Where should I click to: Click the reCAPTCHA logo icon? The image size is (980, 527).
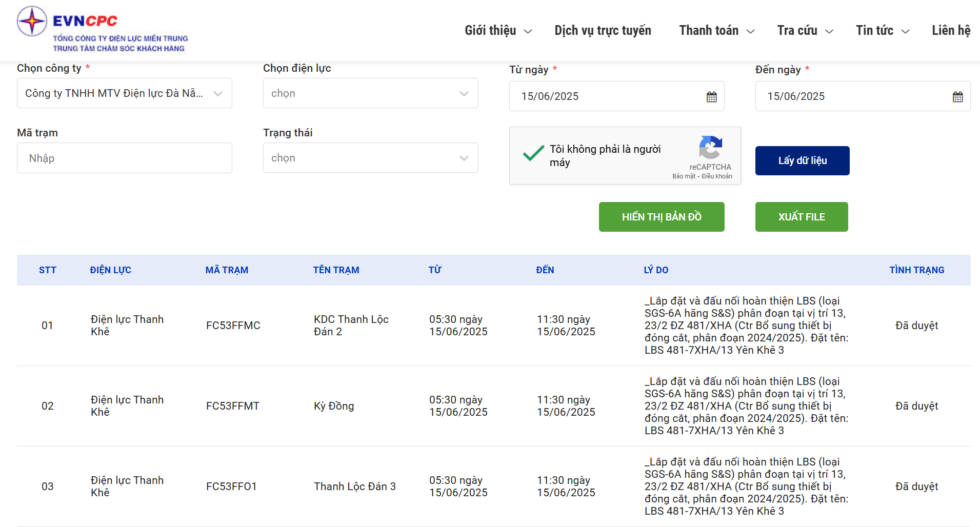click(x=710, y=148)
